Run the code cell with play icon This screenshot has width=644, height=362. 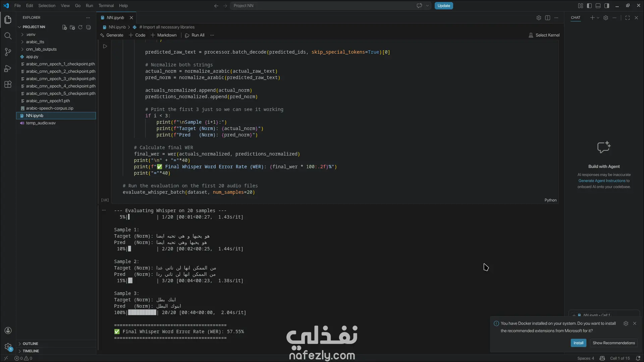(x=105, y=46)
